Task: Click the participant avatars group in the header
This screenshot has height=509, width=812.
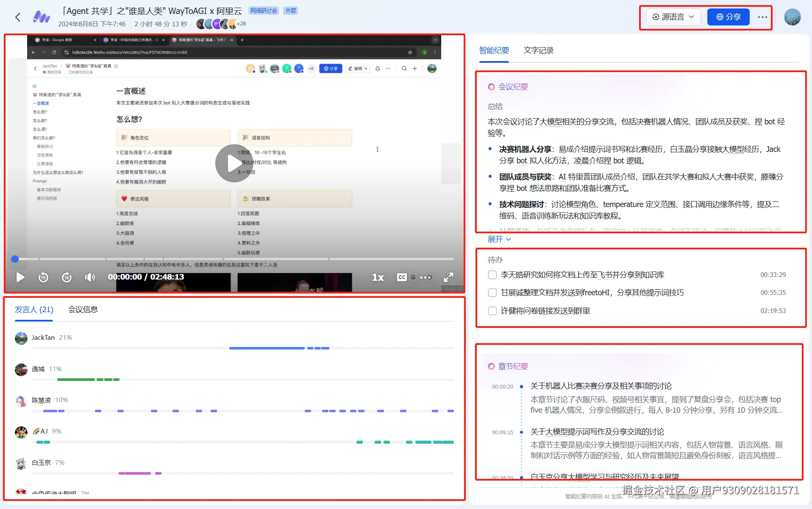Action: click(217, 24)
